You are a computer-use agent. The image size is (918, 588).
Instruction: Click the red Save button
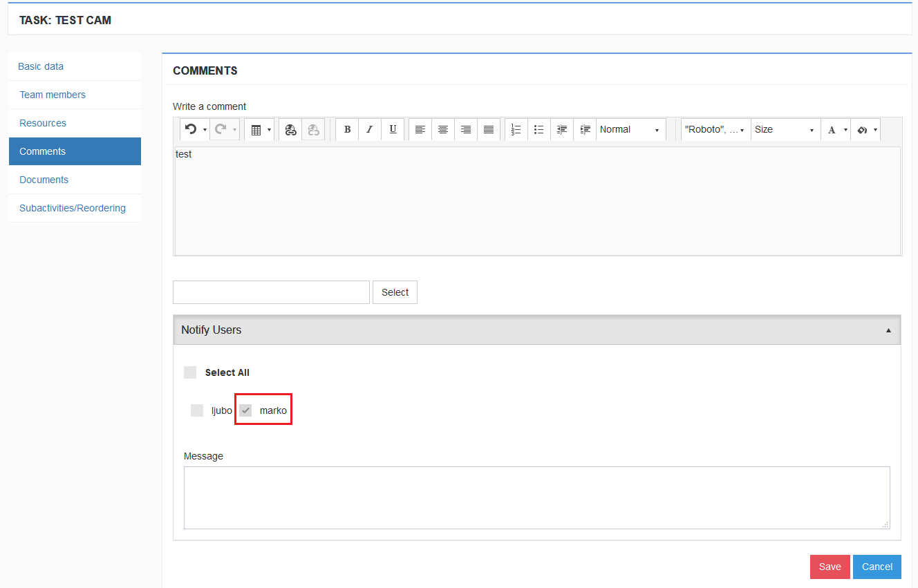click(x=830, y=567)
